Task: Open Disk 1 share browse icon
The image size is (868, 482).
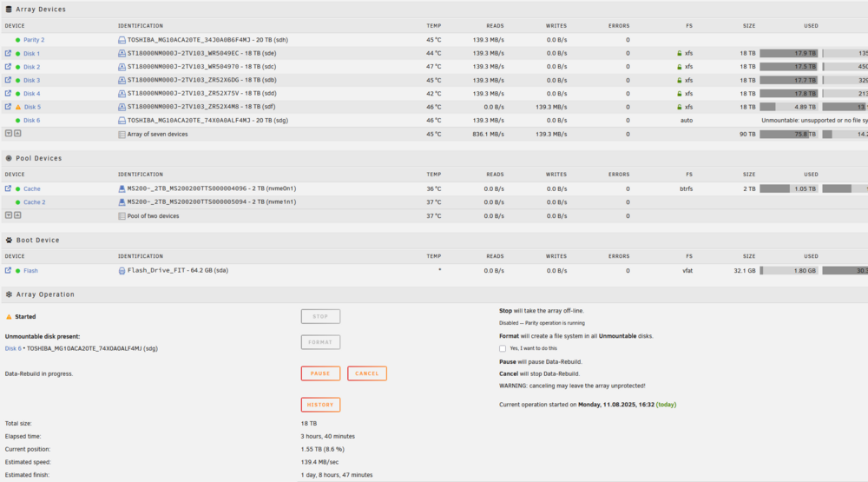Action: tap(8, 53)
